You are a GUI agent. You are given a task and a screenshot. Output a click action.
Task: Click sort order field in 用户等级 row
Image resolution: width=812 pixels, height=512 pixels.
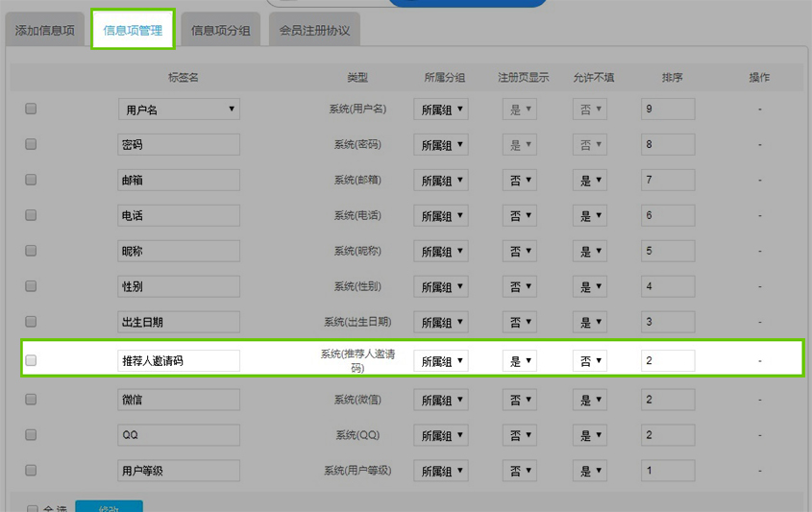[x=668, y=471]
